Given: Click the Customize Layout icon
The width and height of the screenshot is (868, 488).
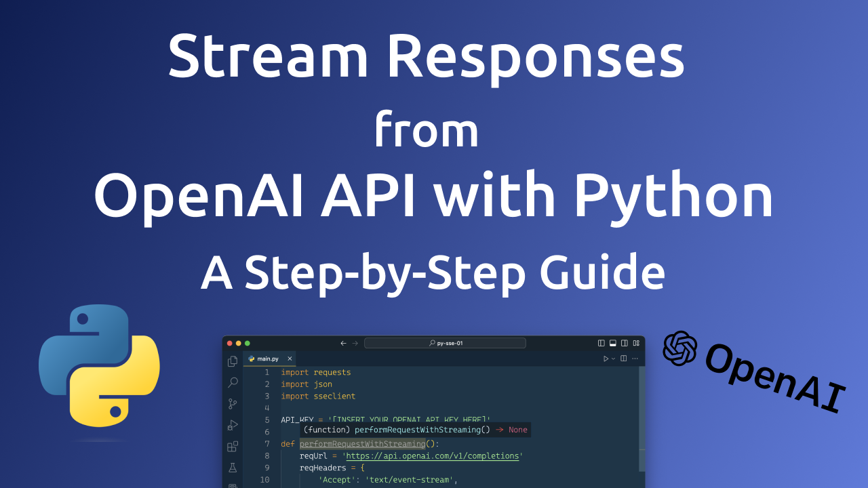Looking at the screenshot, I should 636,343.
